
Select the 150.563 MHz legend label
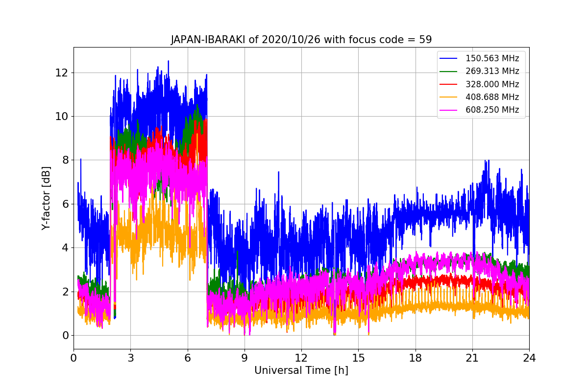pyautogui.click(x=492, y=58)
